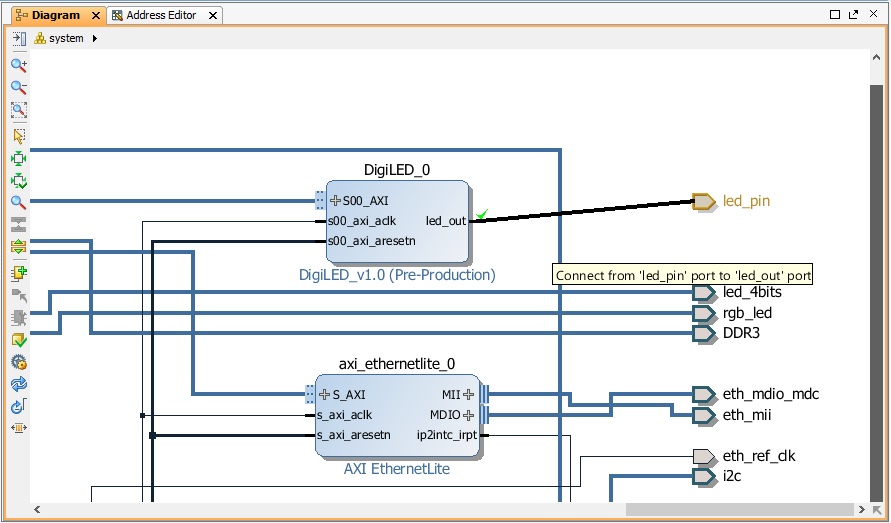Click the s_axi_aresetn pin on ethernetlite
The width and height of the screenshot is (891, 523).
pyautogui.click(x=353, y=435)
